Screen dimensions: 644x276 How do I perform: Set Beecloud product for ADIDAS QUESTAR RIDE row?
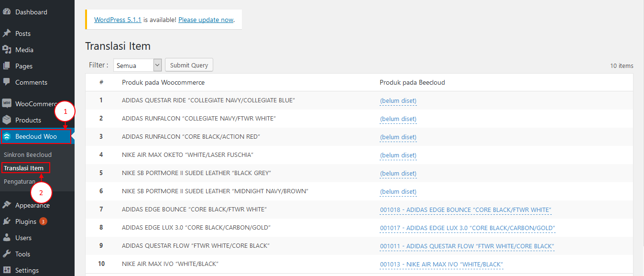pos(398,100)
